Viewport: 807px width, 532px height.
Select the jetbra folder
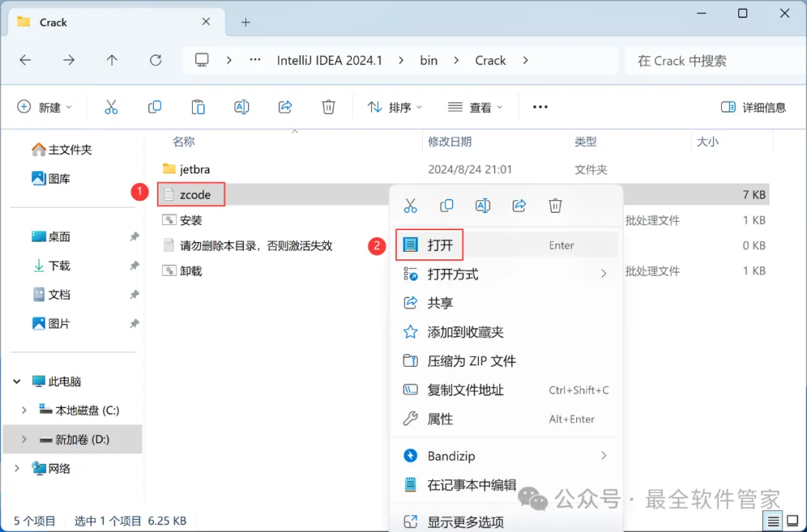(x=186, y=170)
